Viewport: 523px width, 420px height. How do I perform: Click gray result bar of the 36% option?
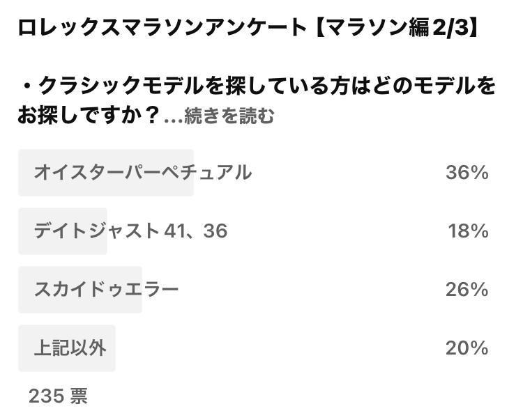[x=106, y=173]
